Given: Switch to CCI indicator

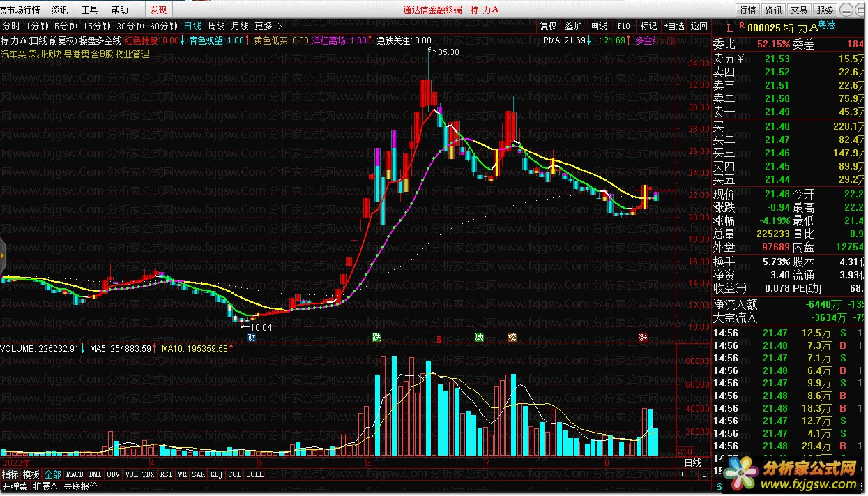Looking at the screenshot, I should pyautogui.click(x=235, y=474).
